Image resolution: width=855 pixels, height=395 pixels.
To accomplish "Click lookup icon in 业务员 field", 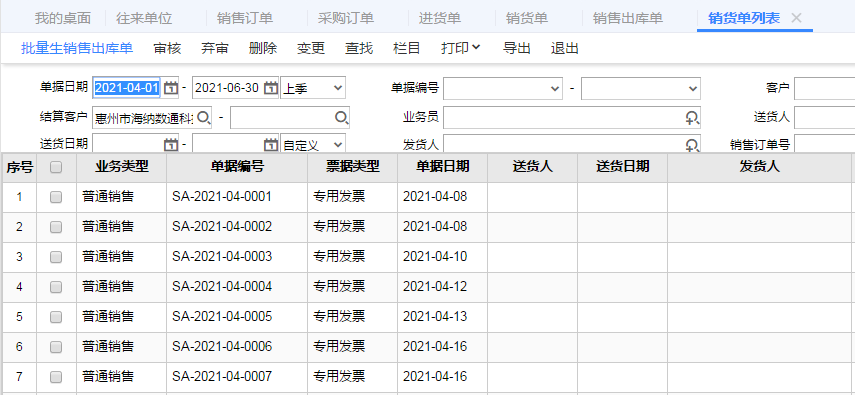I will point(692,117).
